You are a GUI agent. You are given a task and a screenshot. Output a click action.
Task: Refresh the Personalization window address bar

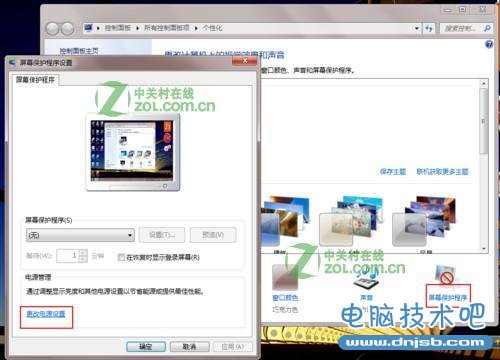429,28
